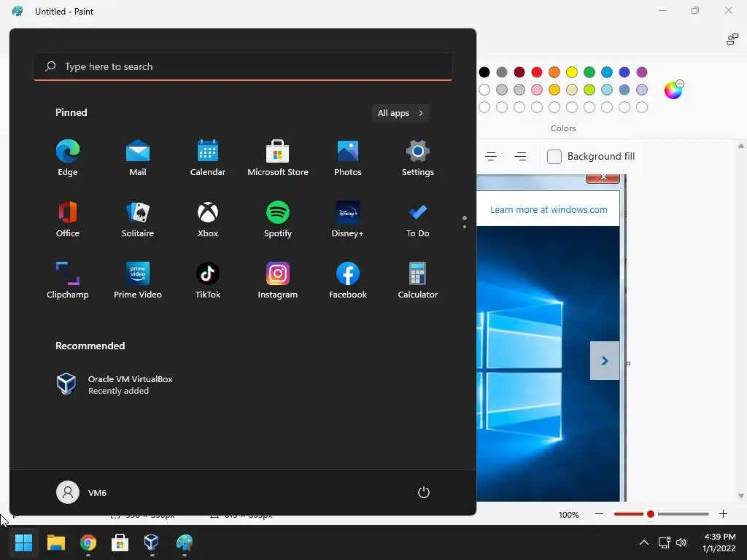Open Edit colors wheel in Paint
The height and width of the screenshot is (560, 747).
click(x=673, y=90)
